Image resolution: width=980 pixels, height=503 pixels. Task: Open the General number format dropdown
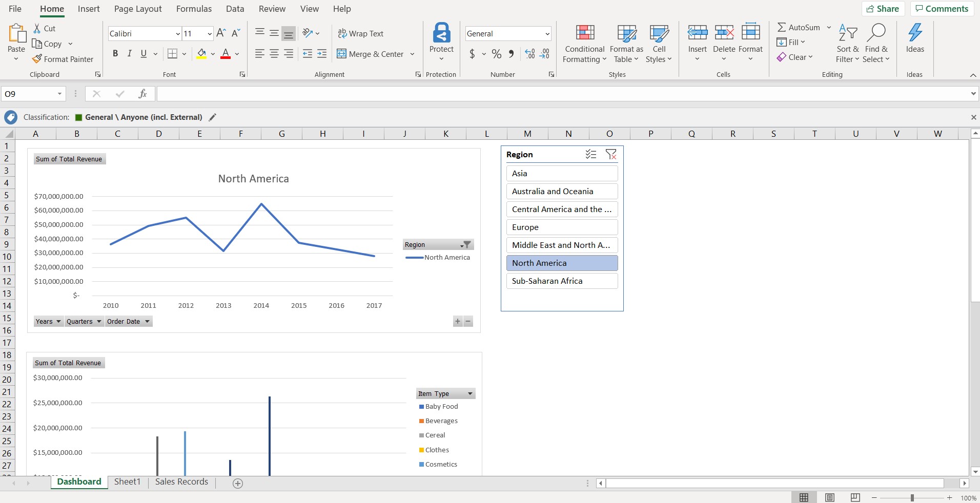546,33
